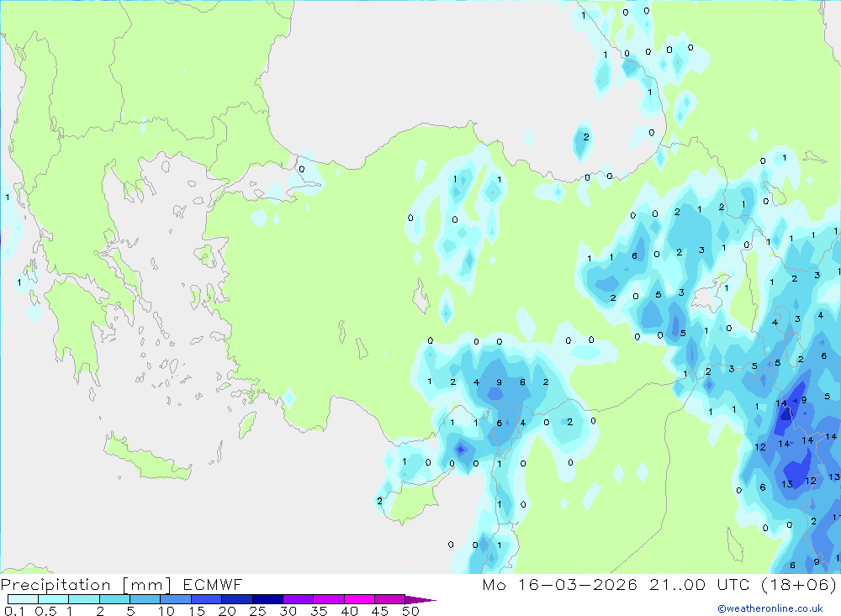
Task: Click the legend scale label '10'
Action: tap(167, 611)
